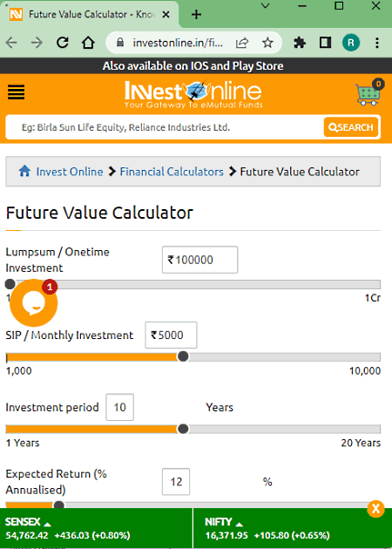Image resolution: width=392 pixels, height=549 pixels.
Task: Toggle browser side panel icon
Action: point(326,43)
